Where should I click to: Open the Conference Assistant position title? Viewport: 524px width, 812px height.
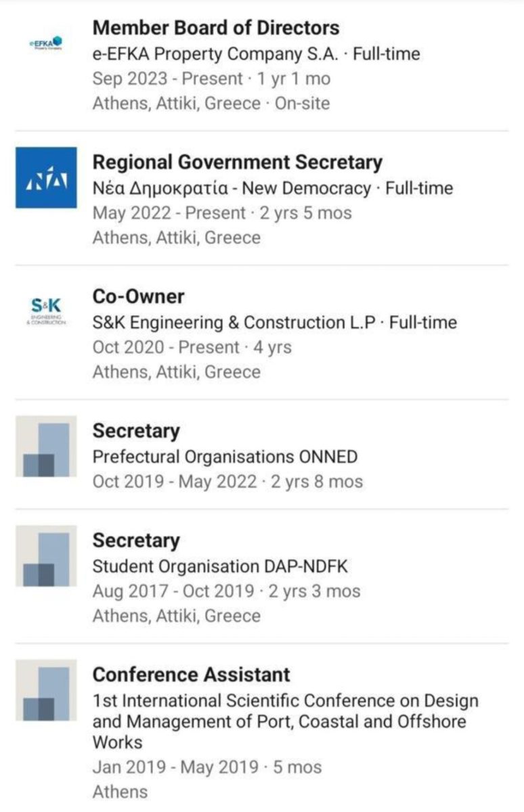191,675
